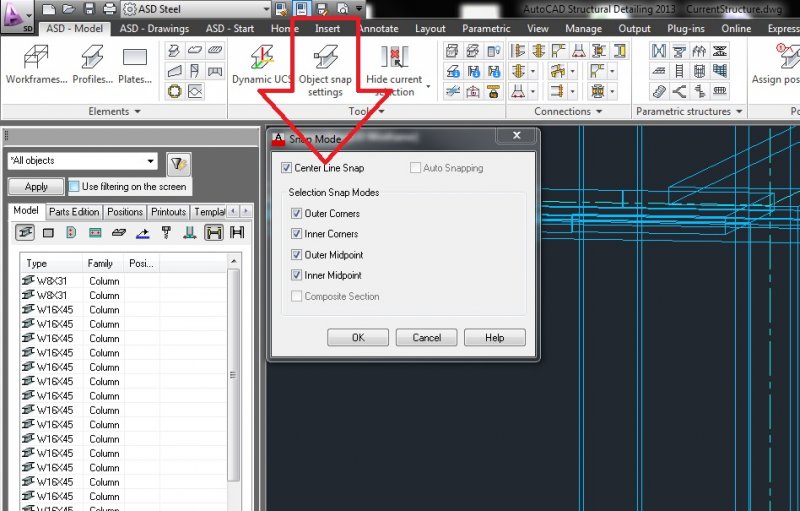Image resolution: width=800 pixels, height=511 pixels.
Task: Click the blue-underlined arrow filter icon
Action: 143,233
